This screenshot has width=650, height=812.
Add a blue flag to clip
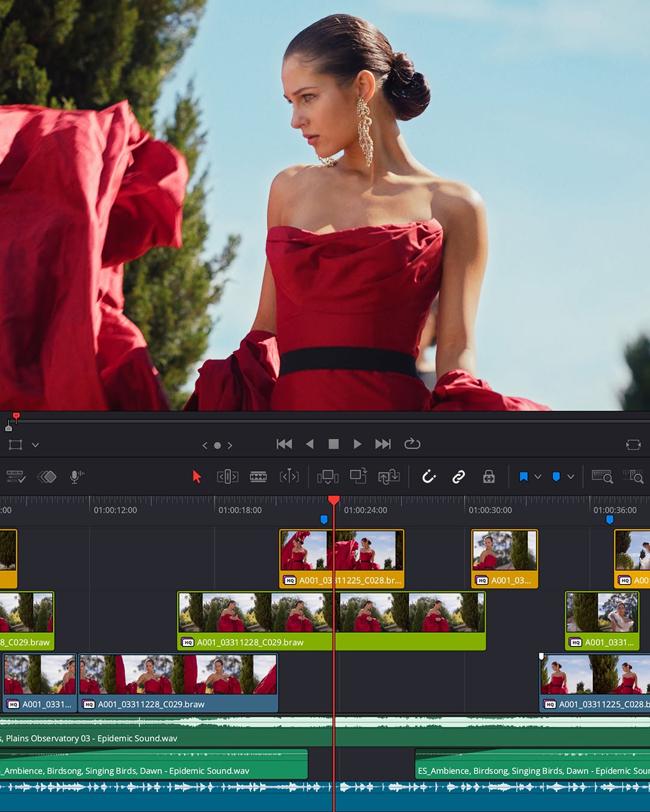pyautogui.click(x=524, y=477)
